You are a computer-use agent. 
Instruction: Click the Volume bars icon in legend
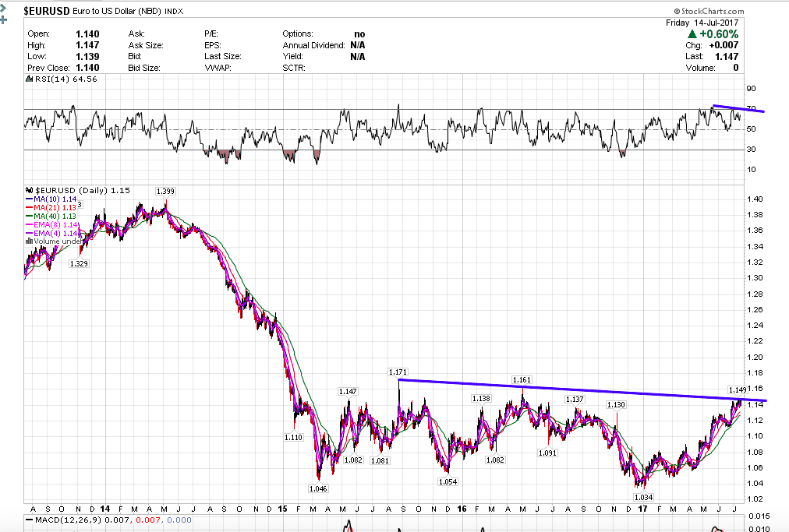30,241
